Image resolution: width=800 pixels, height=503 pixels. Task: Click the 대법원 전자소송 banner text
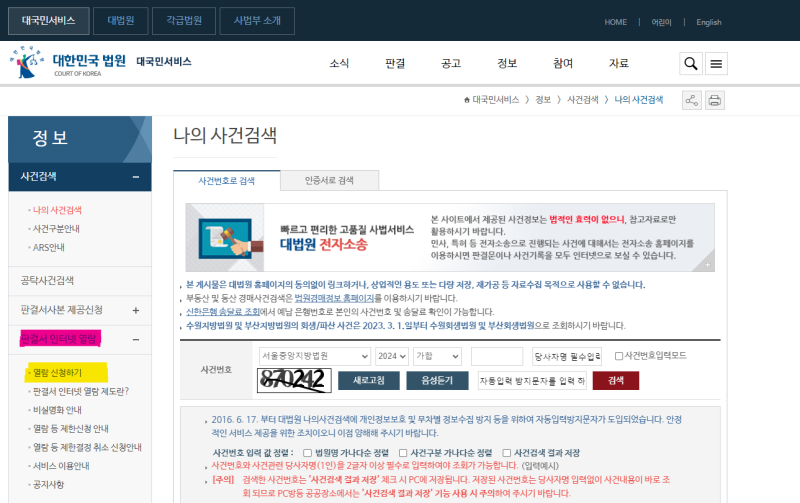(x=323, y=245)
